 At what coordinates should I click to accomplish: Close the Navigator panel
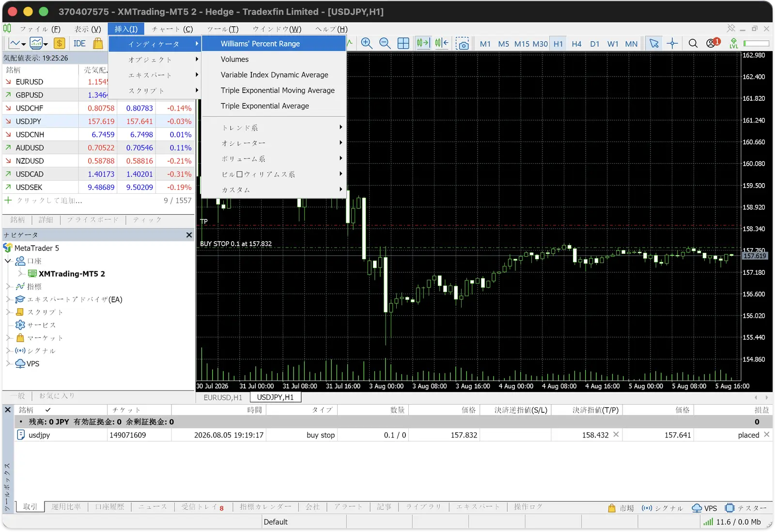coord(189,235)
